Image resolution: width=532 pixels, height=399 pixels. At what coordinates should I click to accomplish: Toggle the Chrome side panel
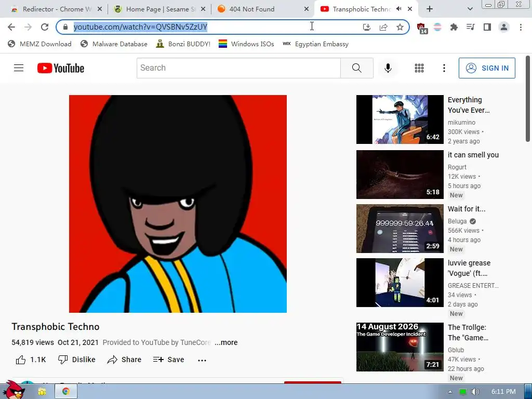(487, 27)
